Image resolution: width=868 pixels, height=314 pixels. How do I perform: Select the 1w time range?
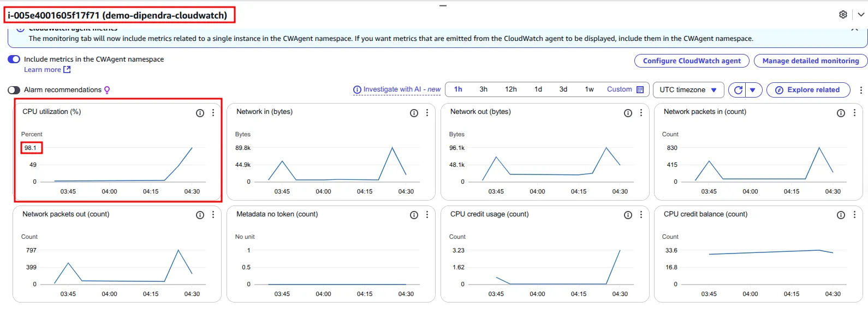tap(589, 89)
